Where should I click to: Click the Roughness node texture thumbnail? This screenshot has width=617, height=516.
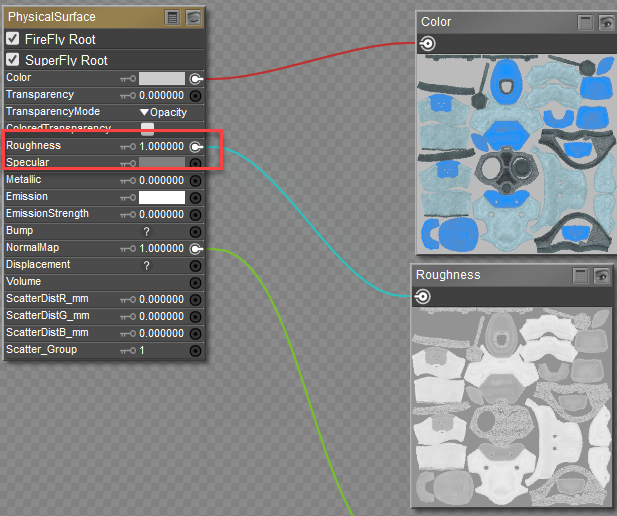click(x=512, y=407)
